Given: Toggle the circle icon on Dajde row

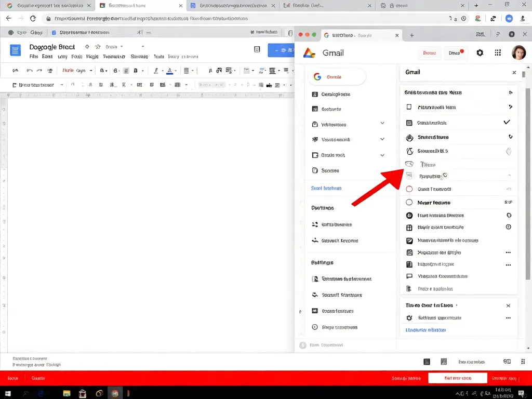Looking at the screenshot, I should pos(509,227).
